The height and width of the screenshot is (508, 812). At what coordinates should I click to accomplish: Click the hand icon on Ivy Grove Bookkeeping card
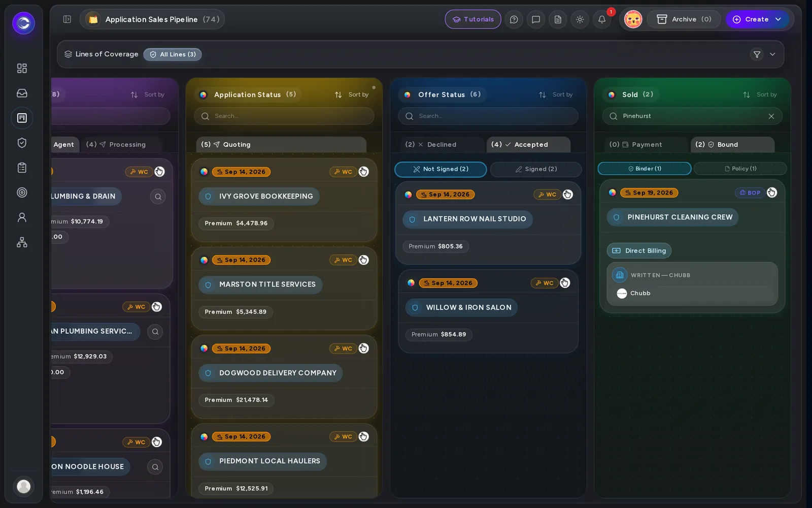coord(363,172)
